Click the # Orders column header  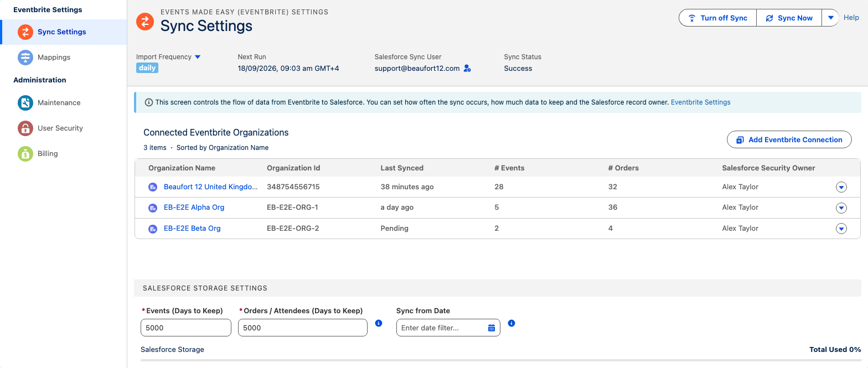coord(623,168)
